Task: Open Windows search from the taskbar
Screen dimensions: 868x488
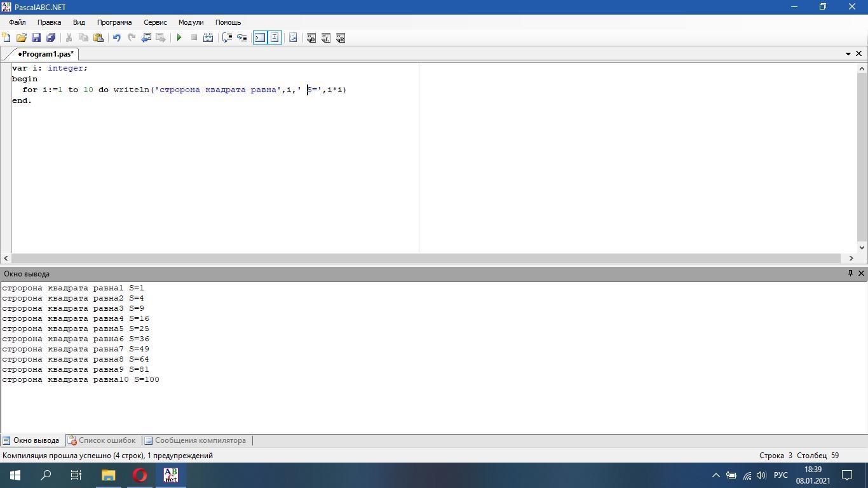Action: (46, 475)
